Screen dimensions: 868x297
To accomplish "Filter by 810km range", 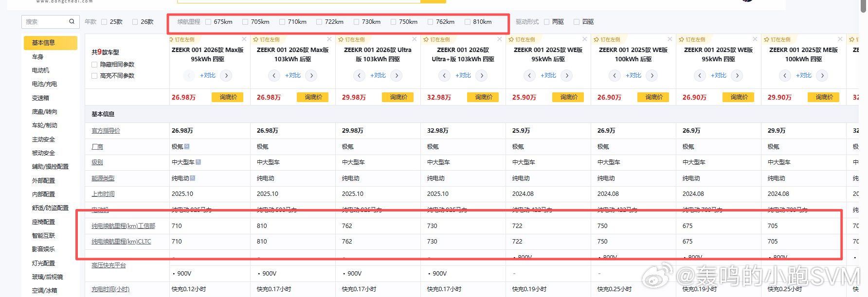I will [x=468, y=22].
